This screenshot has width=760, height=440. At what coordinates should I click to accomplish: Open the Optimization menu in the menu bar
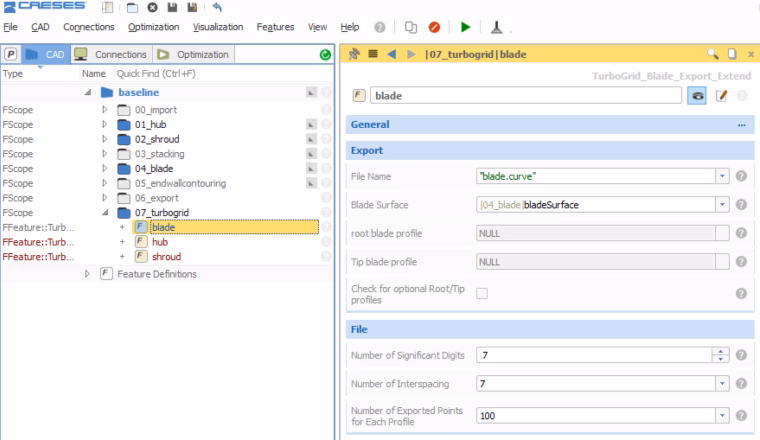(154, 27)
